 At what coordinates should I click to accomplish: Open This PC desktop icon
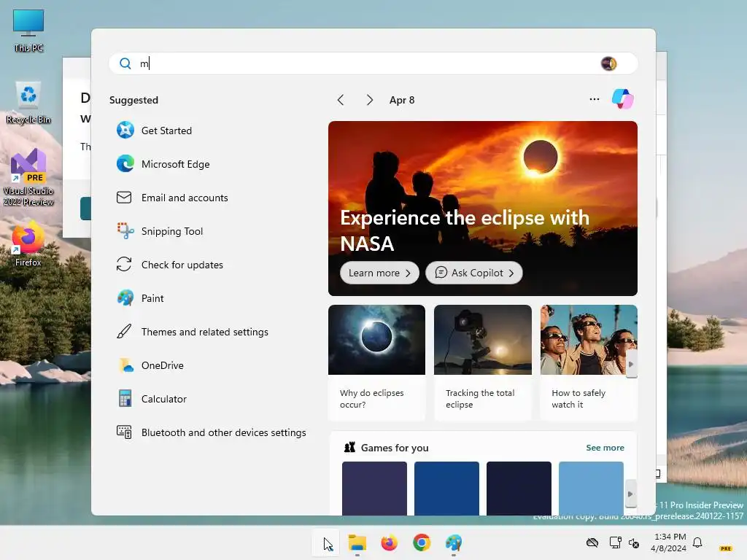[x=28, y=31]
